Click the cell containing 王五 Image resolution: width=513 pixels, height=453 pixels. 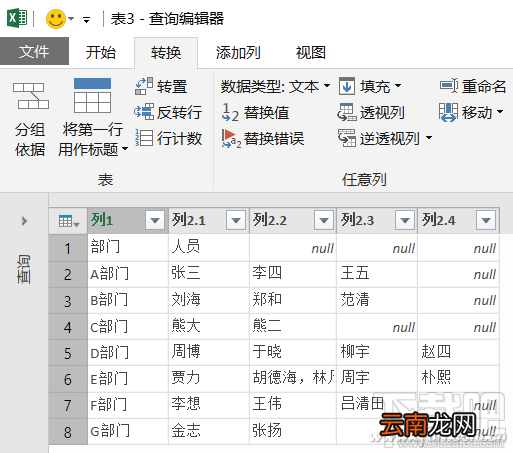pyautogui.click(x=377, y=274)
